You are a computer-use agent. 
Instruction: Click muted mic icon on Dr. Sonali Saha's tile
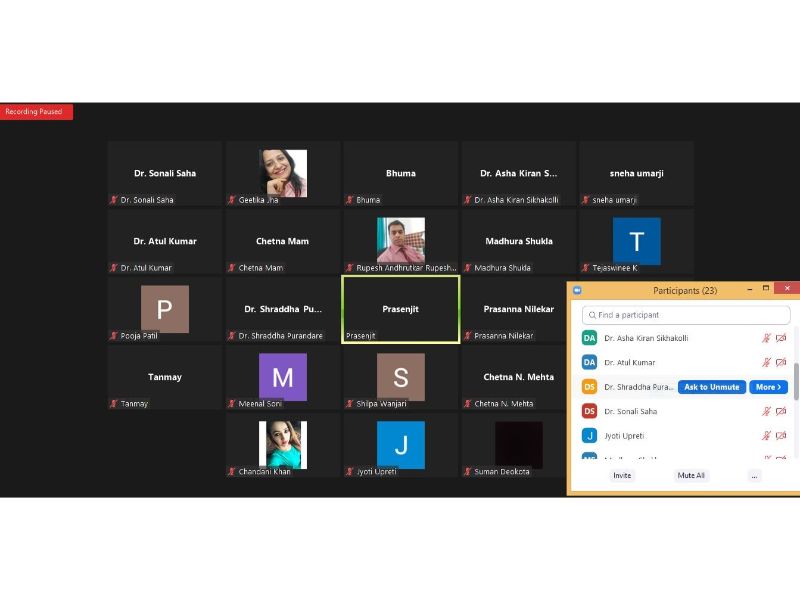tap(114, 200)
